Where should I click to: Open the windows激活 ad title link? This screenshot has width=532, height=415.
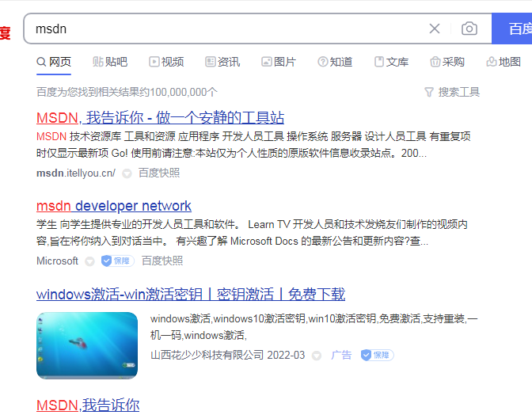(191, 295)
